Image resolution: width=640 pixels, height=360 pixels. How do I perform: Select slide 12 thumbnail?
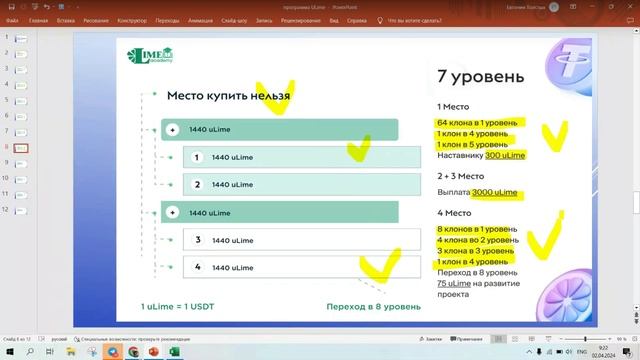(x=21, y=211)
